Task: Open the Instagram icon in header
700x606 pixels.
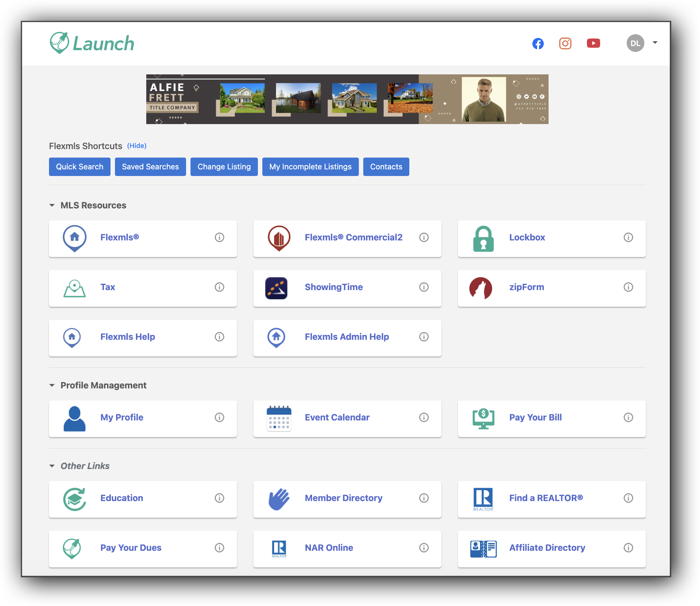Action: click(565, 43)
